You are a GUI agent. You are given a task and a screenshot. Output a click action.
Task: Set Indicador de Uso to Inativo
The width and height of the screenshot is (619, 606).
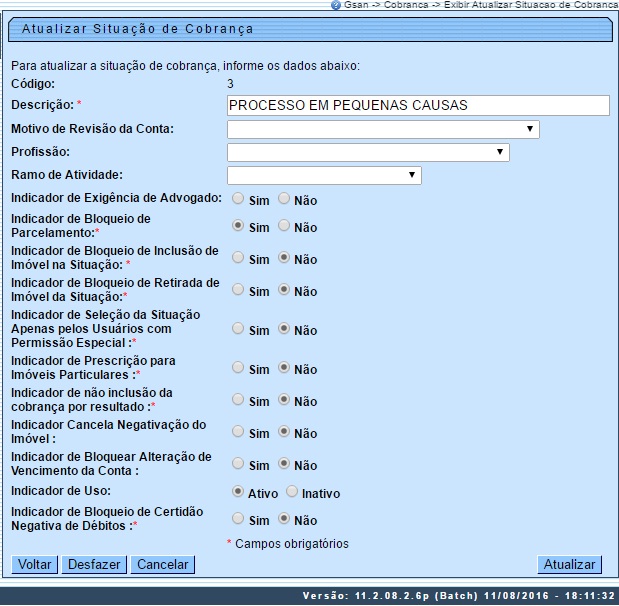pyautogui.click(x=292, y=492)
